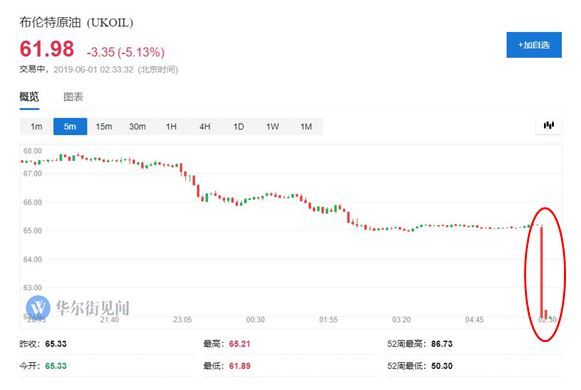Switch to the 概览 overview tab
Viewport: 581px width, 390px height.
click(x=29, y=97)
